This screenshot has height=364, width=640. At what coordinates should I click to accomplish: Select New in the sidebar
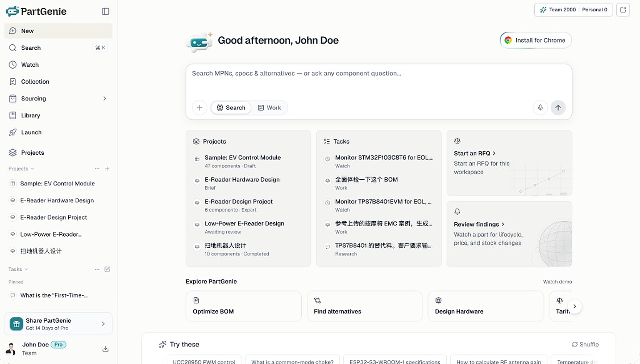[x=58, y=31]
